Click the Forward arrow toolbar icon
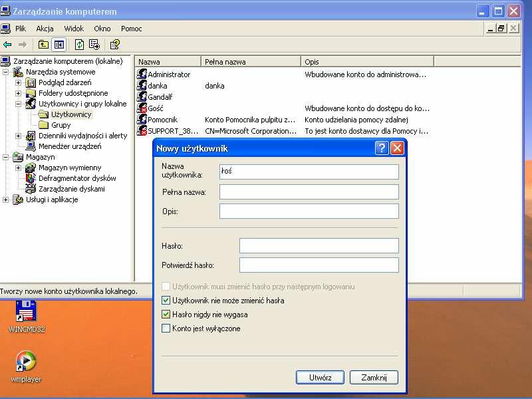This screenshot has width=532, height=399. pos(23,45)
